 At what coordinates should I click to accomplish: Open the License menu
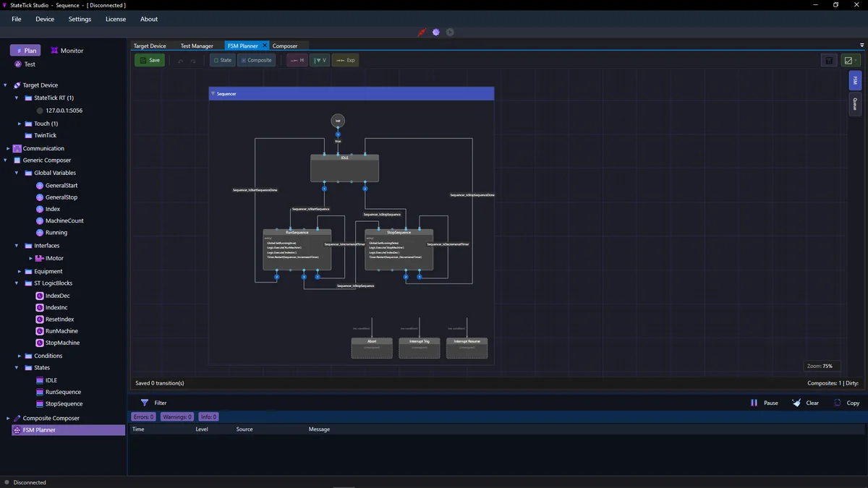pos(116,20)
